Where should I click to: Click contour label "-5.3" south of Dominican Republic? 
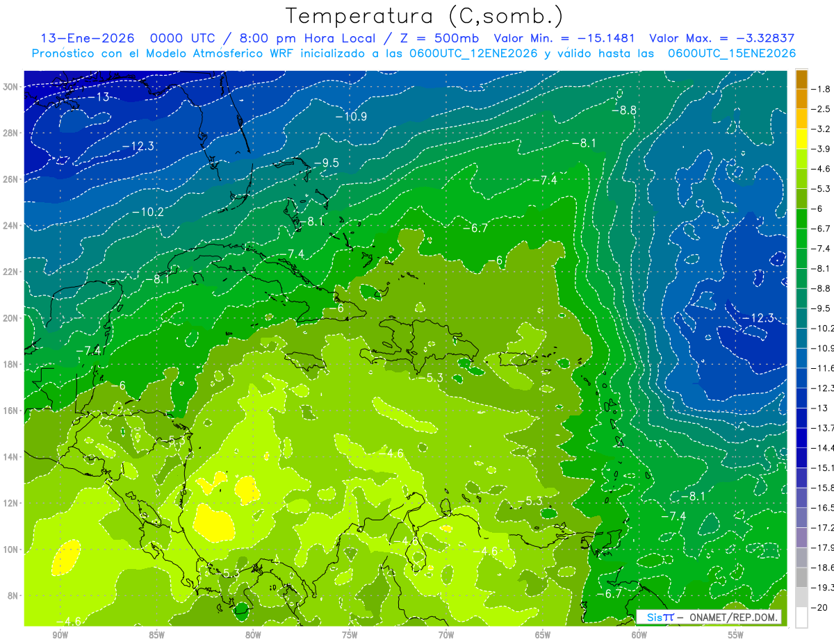click(430, 377)
